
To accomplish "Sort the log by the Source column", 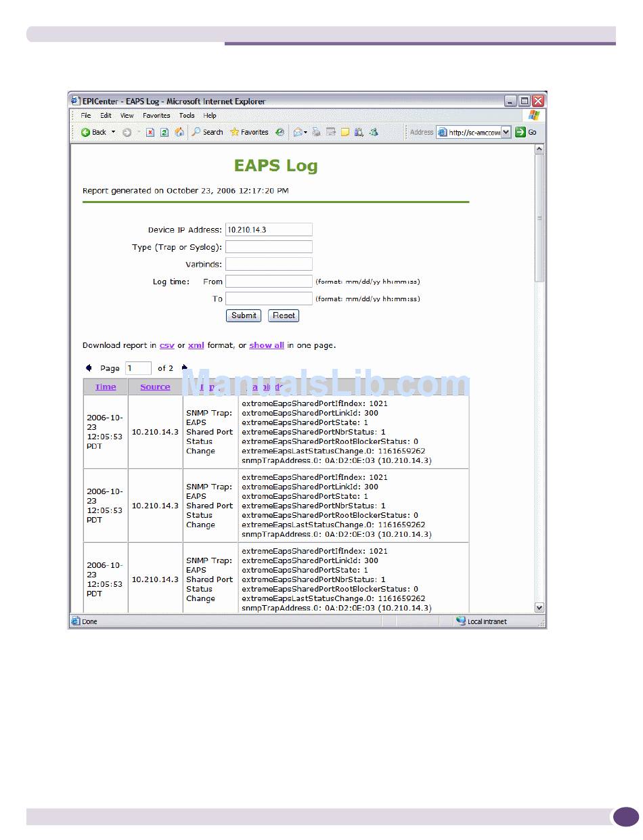I will coord(155,387).
